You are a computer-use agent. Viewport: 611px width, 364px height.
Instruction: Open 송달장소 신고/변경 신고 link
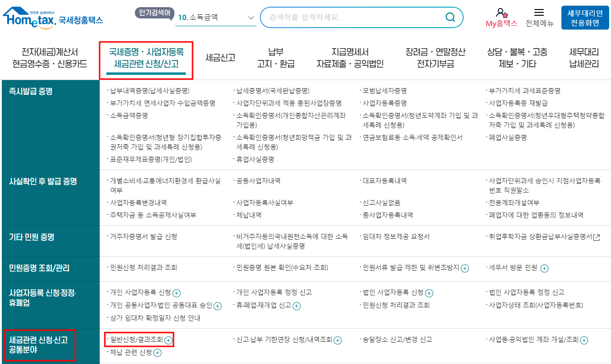point(397,340)
